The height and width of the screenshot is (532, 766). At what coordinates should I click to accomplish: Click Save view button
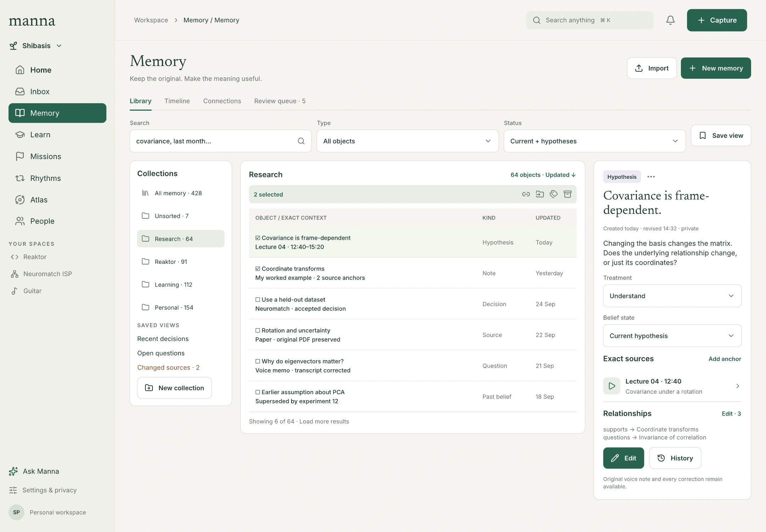[x=721, y=135]
